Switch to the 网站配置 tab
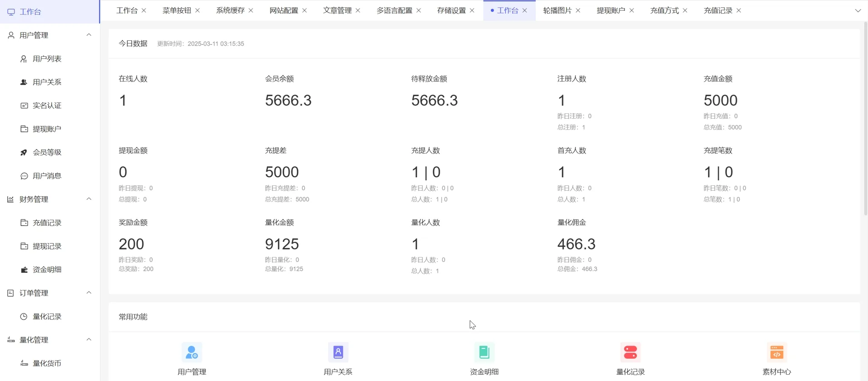Viewport: 868px width, 381px height. coord(284,10)
